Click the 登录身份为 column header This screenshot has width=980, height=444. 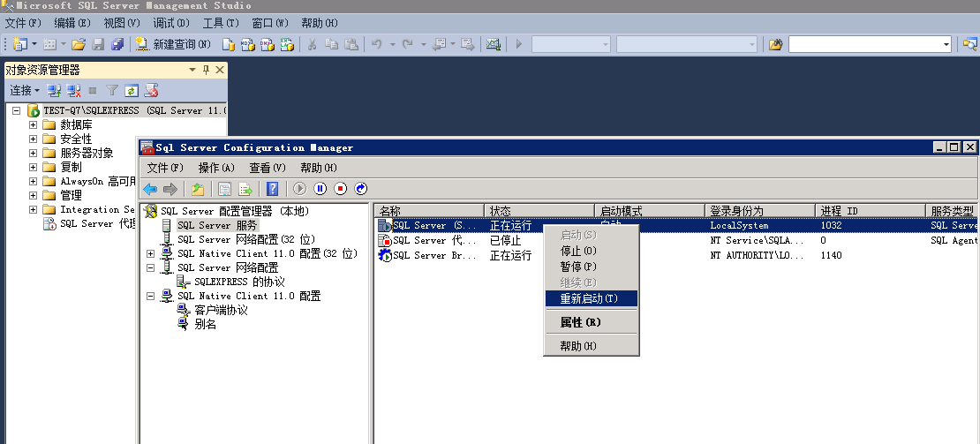click(760, 211)
